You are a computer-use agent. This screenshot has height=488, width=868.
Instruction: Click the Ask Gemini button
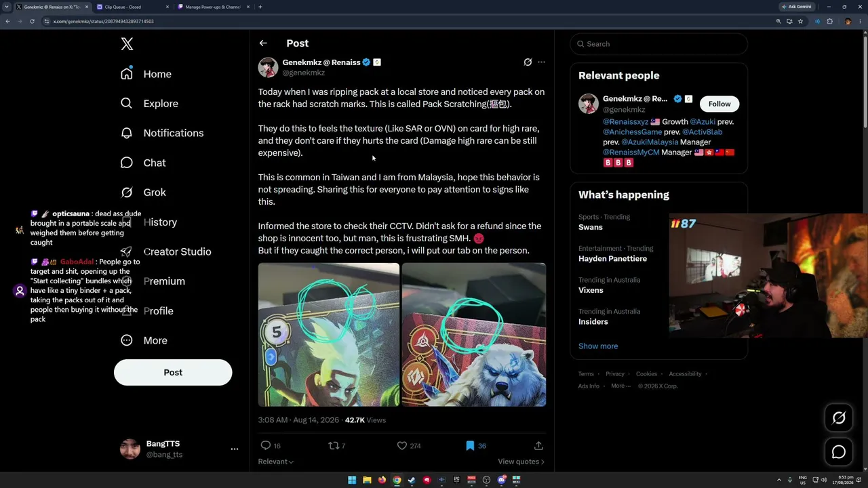pyautogui.click(x=797, y=7)
